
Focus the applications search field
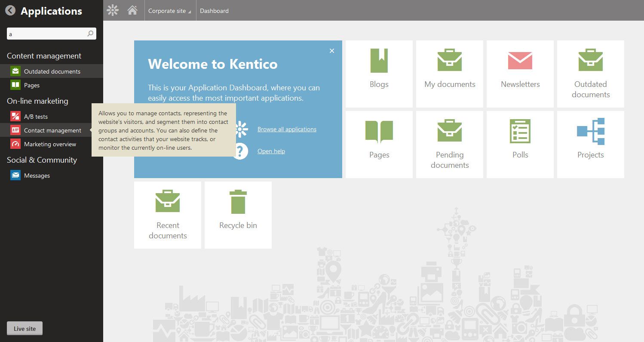(x=52, y=34)
